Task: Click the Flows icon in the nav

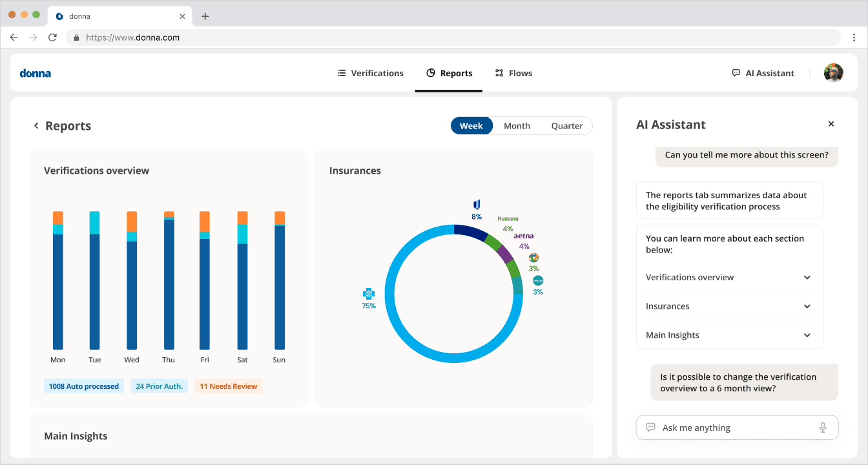Action: click(499, 73)
